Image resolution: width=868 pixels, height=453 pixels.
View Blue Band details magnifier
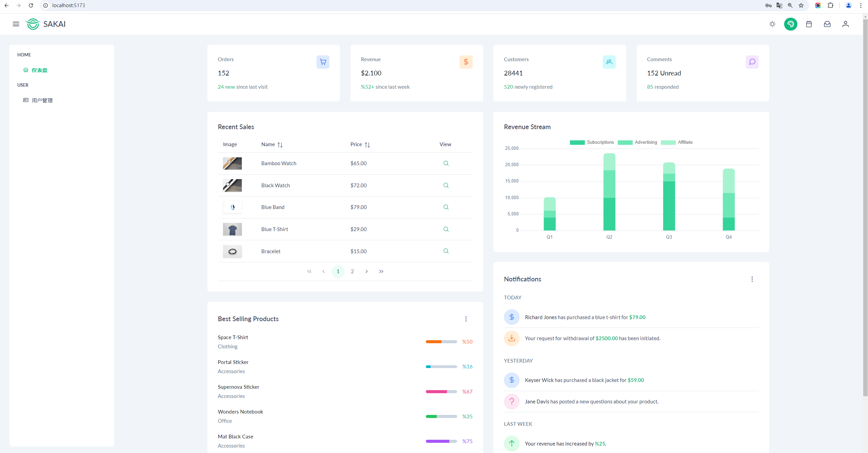point(446,207)
